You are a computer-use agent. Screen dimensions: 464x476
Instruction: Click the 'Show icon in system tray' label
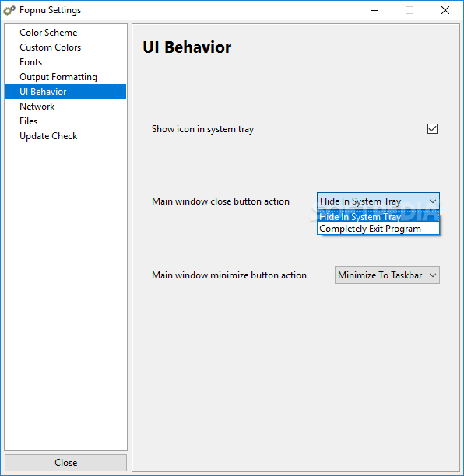tap(202, 129)
